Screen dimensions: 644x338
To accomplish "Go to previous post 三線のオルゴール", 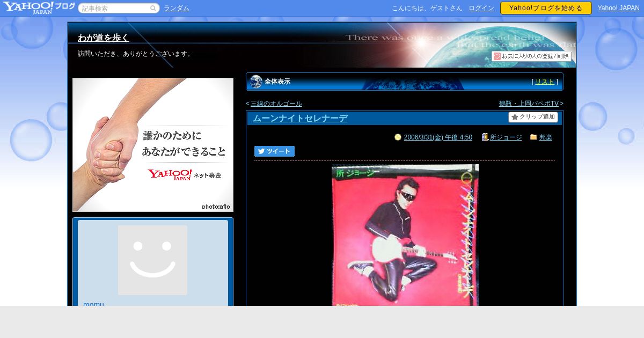I will coord(276,104).
